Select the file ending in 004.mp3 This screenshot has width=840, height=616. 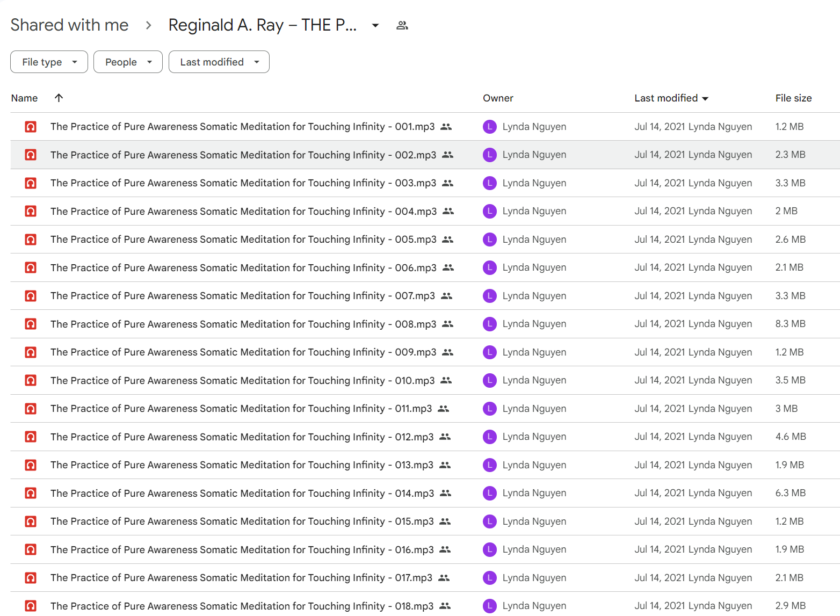[x=425, y=211]
